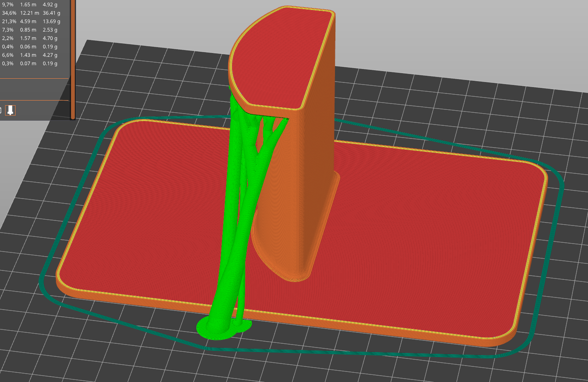Select the 0.06 m length value

28,47
